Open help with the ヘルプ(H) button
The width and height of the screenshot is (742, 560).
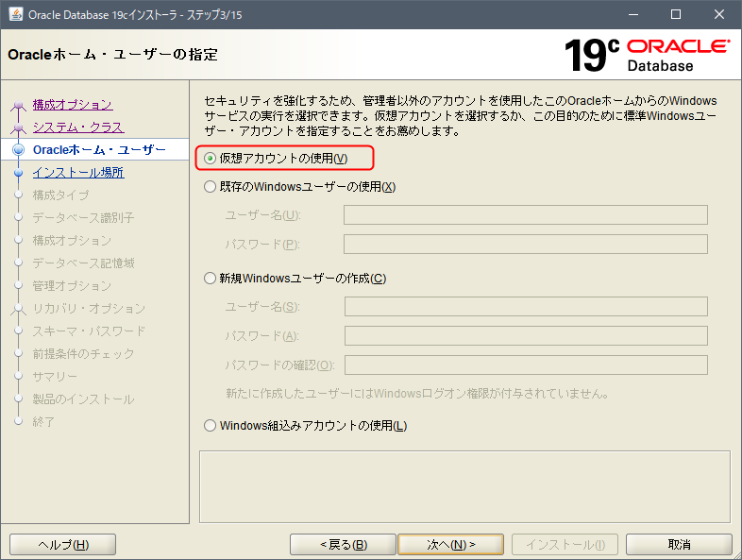pos(63,544)
